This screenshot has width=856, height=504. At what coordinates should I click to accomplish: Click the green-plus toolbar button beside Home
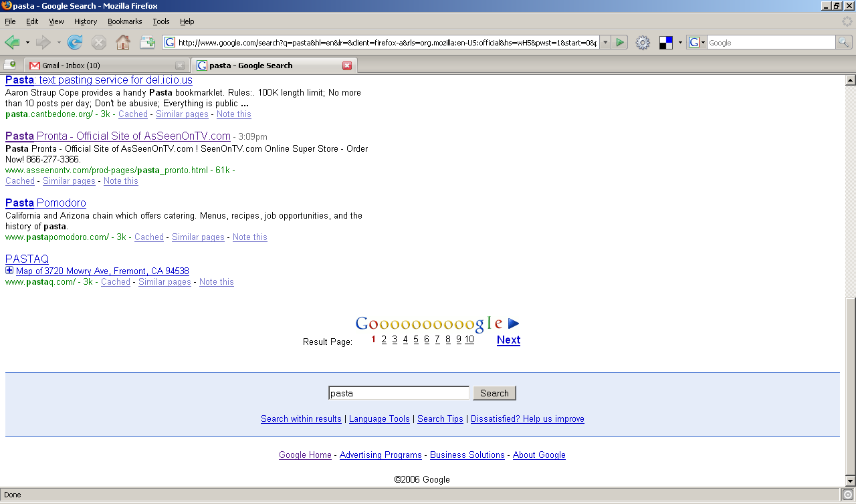[147, 43]
